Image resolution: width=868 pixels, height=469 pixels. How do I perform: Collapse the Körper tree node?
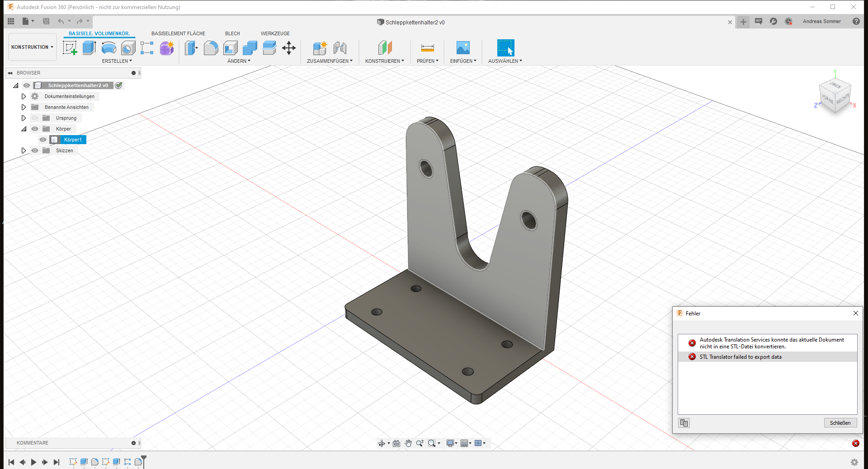click(x=24, y=129)
